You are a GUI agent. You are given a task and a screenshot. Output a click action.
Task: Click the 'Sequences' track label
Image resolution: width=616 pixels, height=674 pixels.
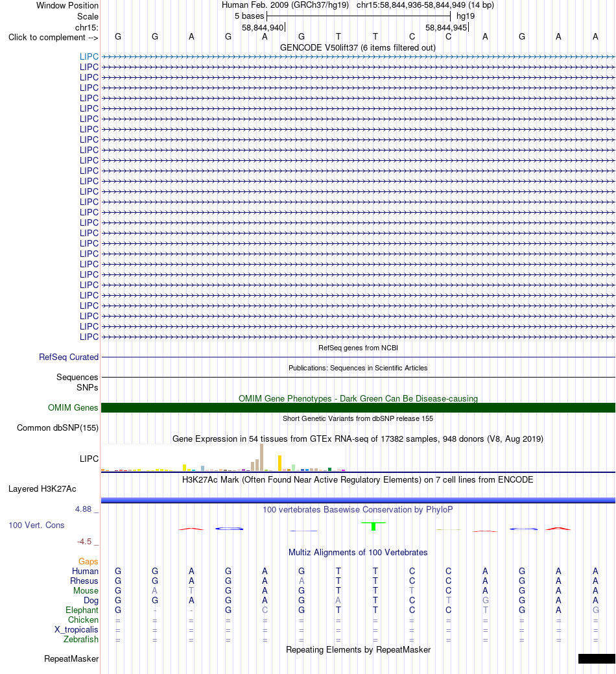77,378
